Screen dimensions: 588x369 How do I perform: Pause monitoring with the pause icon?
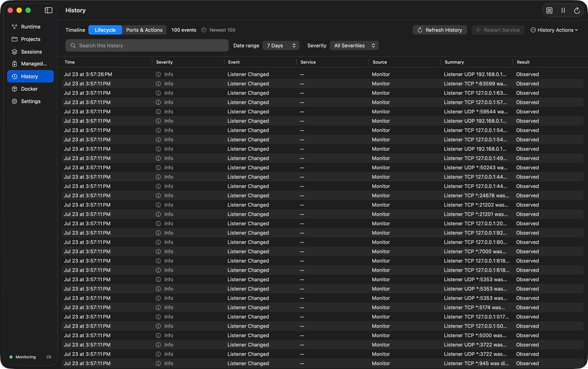point(563,10)
